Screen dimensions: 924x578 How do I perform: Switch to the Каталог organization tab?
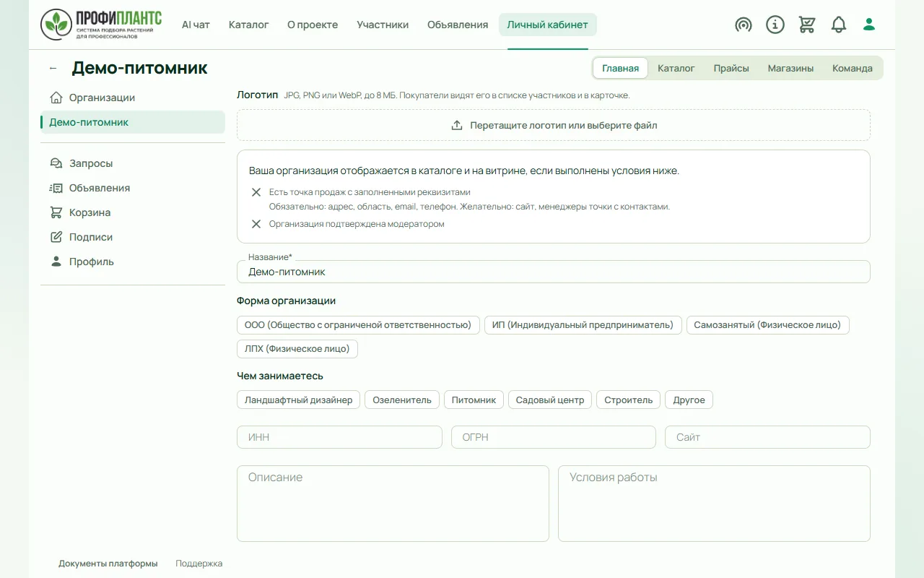[676, 68]
